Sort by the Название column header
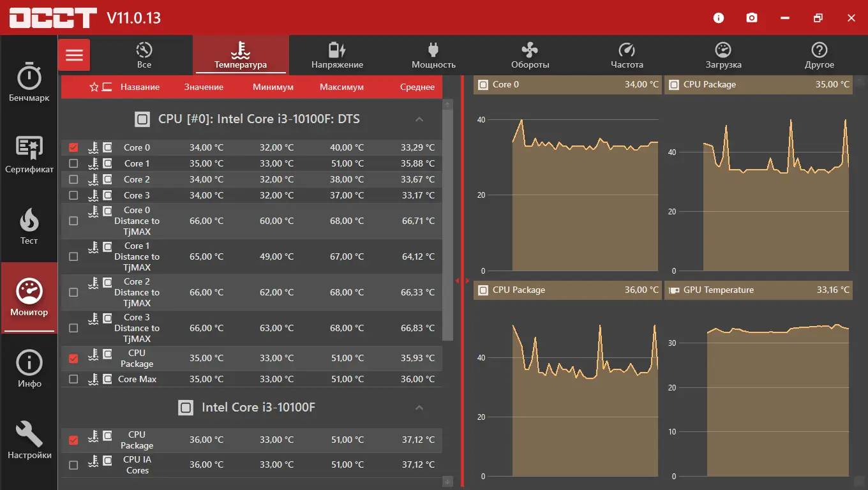 [140, 87]
